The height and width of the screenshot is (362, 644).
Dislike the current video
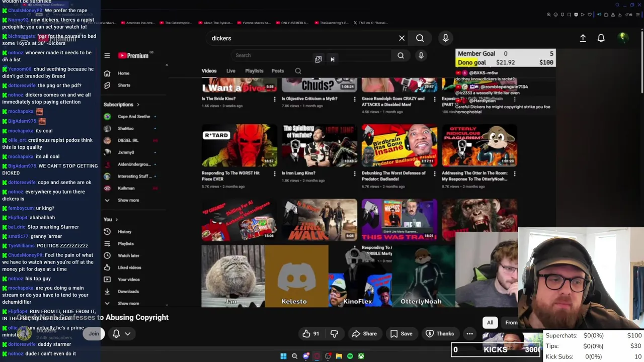334,334
